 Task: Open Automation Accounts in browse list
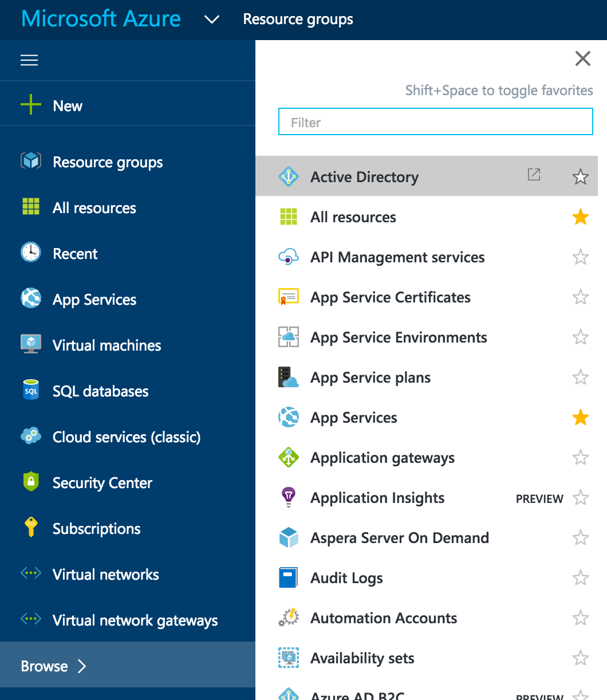pos(383,618)
